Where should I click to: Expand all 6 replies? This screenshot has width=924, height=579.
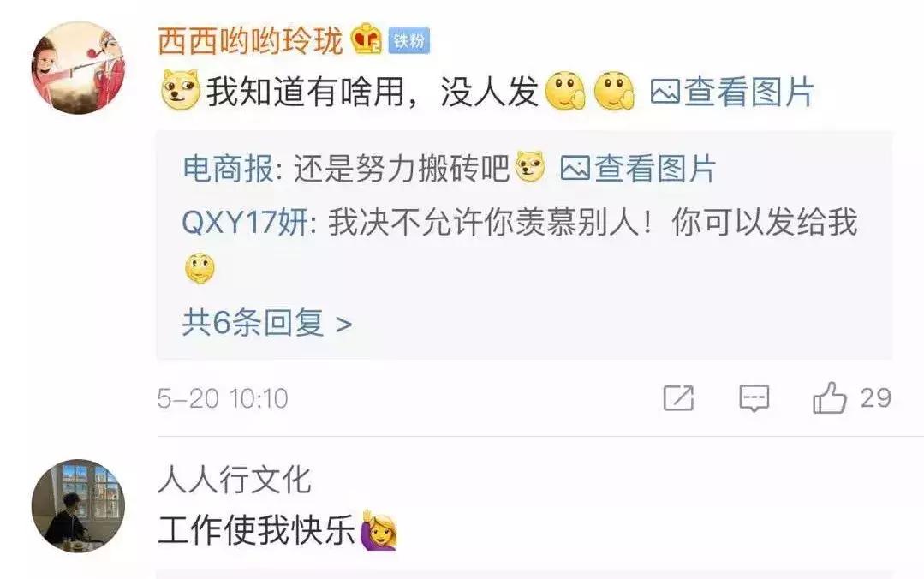[266, 323]
